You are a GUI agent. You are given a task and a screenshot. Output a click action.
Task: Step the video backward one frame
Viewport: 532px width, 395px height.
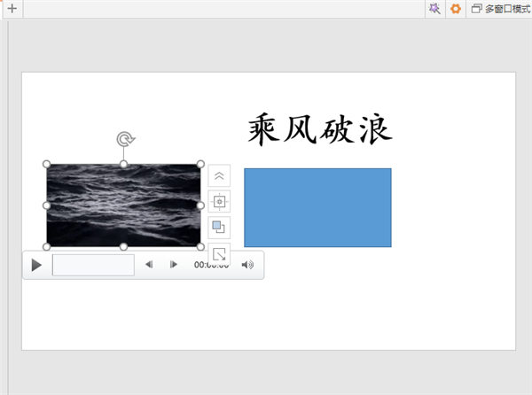coord(149,264)
